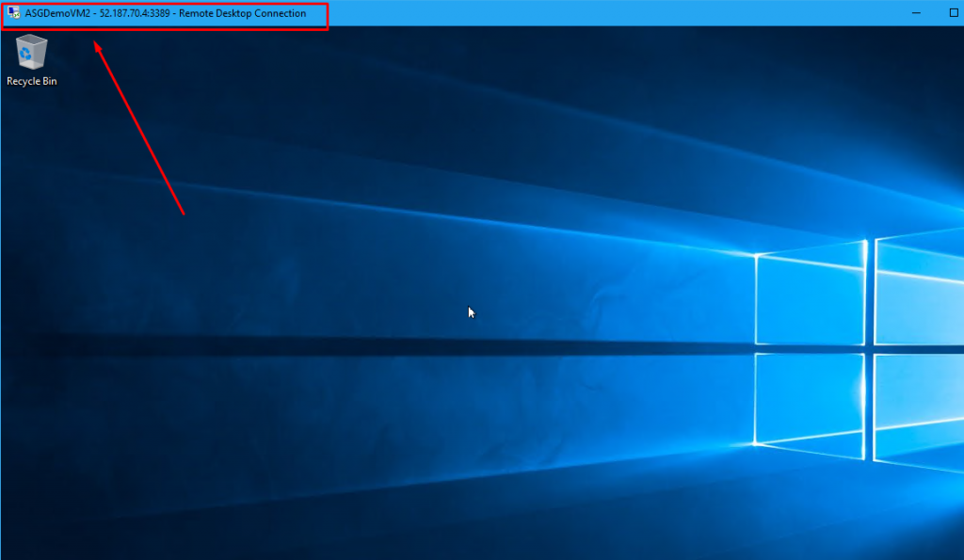Select the Recycle Bin text label
The height and width of the screenshot is (560, 964).
coord(32,82)
